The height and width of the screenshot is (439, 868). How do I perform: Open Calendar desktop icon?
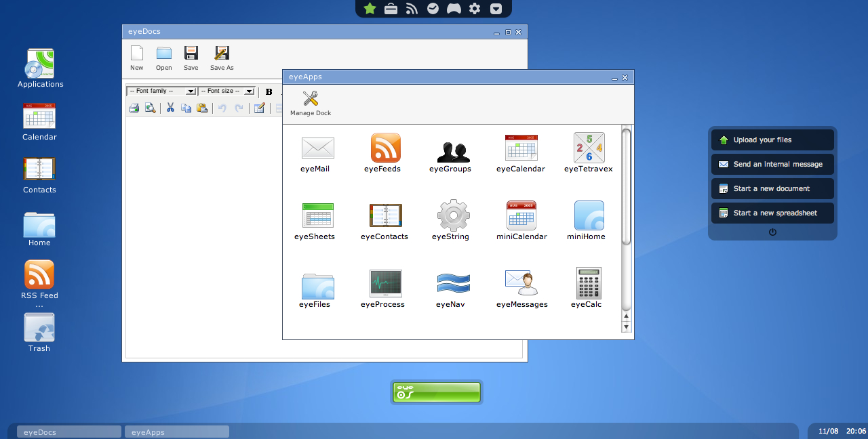pos(39,121)
